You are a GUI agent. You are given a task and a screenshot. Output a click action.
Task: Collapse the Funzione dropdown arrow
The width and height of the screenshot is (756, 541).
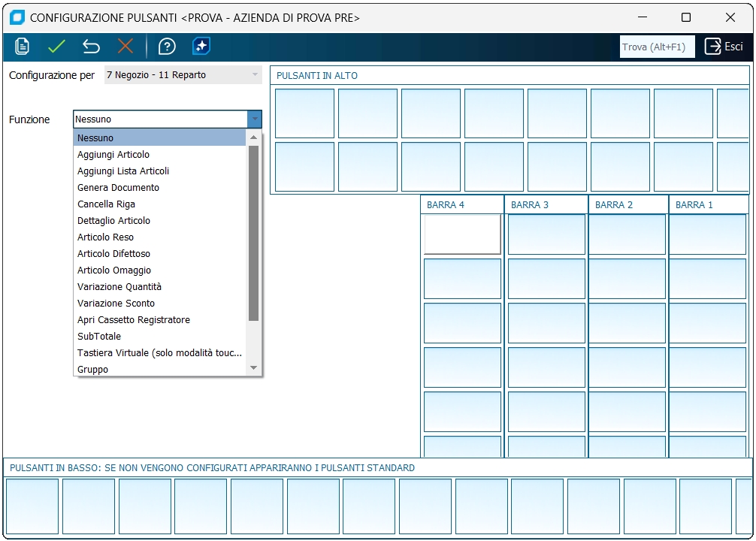pos(255,119)
